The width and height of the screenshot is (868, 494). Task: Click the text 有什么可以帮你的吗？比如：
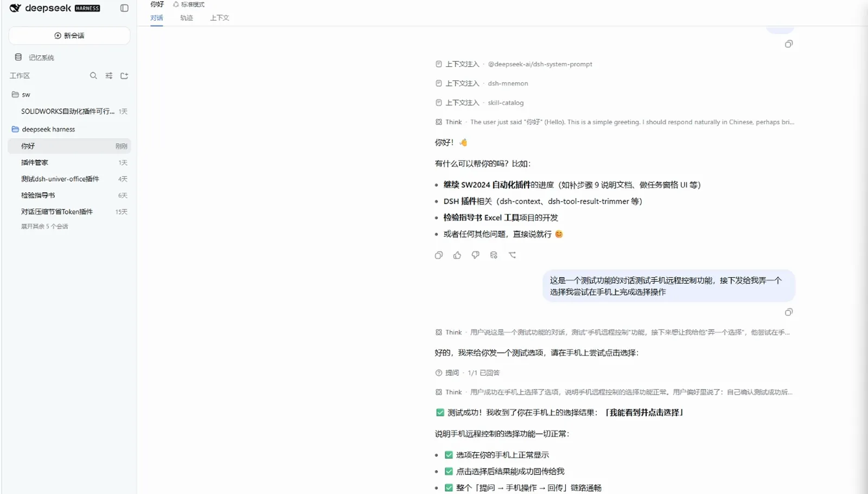[x=483, y=163]
